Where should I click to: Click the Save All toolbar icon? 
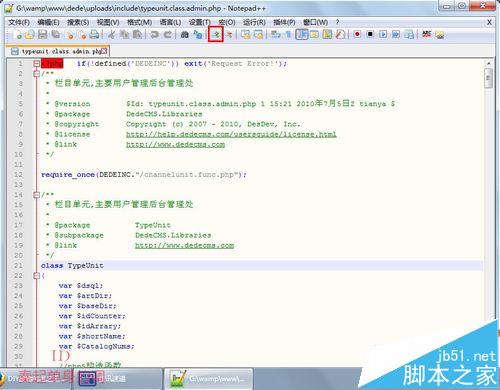coord(56,34)
